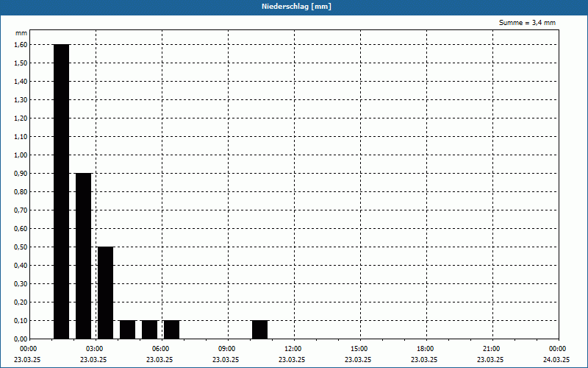Image resolution: width=588 pixels, height=368 pixels.
Task: Click the 18:00 time label
Action: 426,349
